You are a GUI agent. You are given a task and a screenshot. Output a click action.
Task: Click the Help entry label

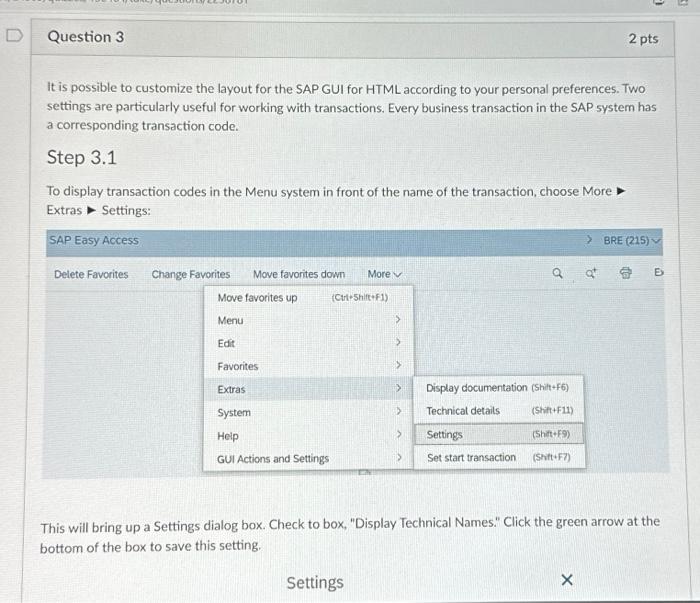pyautogui.click(x=228, y=436)
